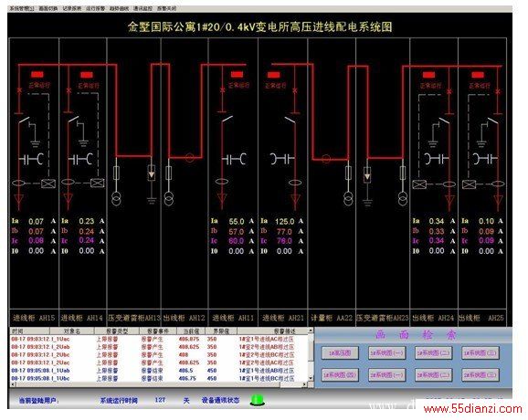
Task: Click the alarm list scroll-down arrow
Action: (311, 378)
